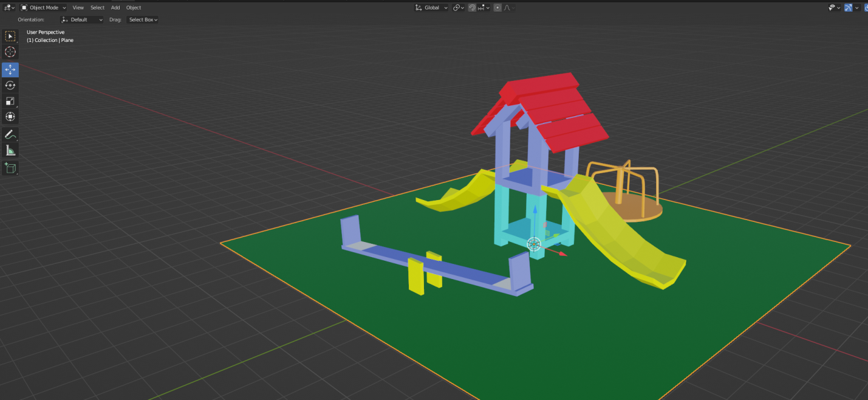Toggle viewport gizmos display
This screenshot has height=400, width=868.
click(849, 8)
